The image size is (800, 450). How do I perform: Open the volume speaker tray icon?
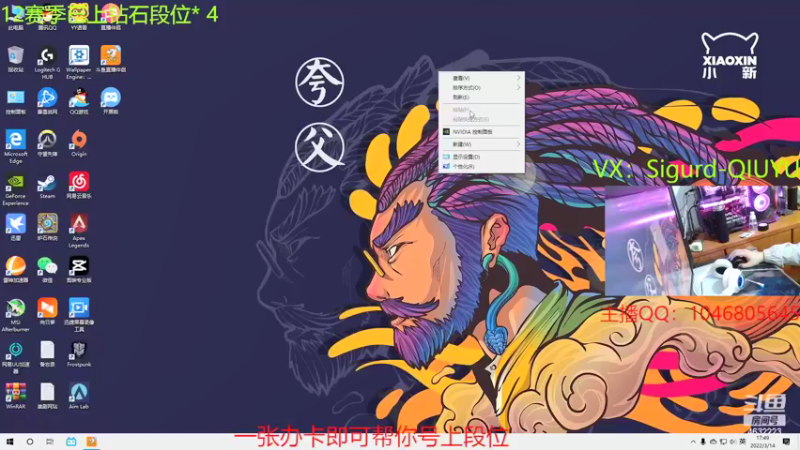733,442
